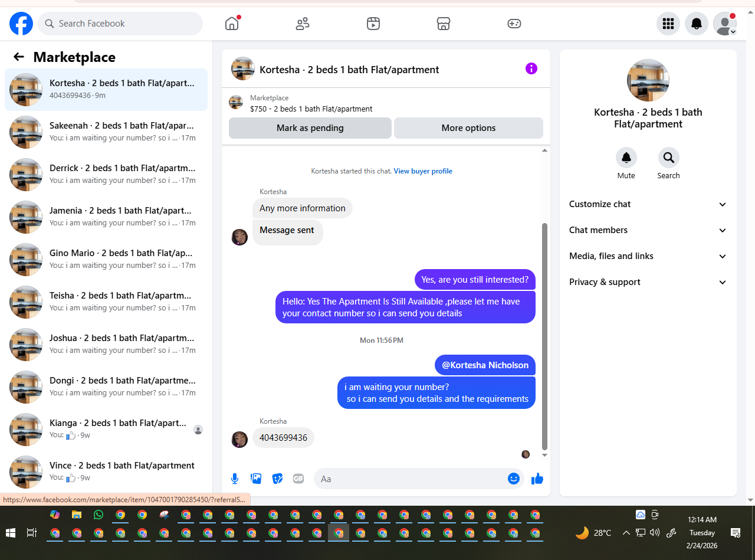
Task: Open Task View on the taskbar
Action: 32,533
